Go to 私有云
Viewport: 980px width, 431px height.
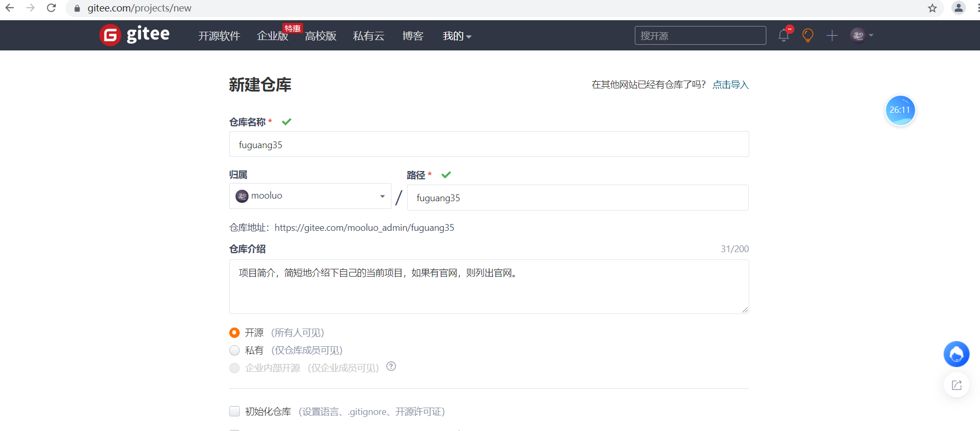click(369, 36)
